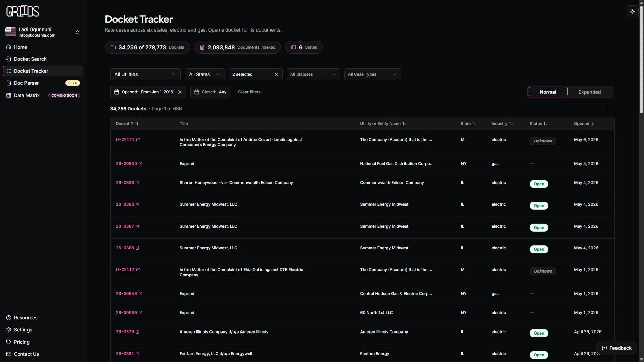Viewport: 644px width, 362px height.
Task: Open Contact Us in the sidebar
Action: [x=43, y=354]
